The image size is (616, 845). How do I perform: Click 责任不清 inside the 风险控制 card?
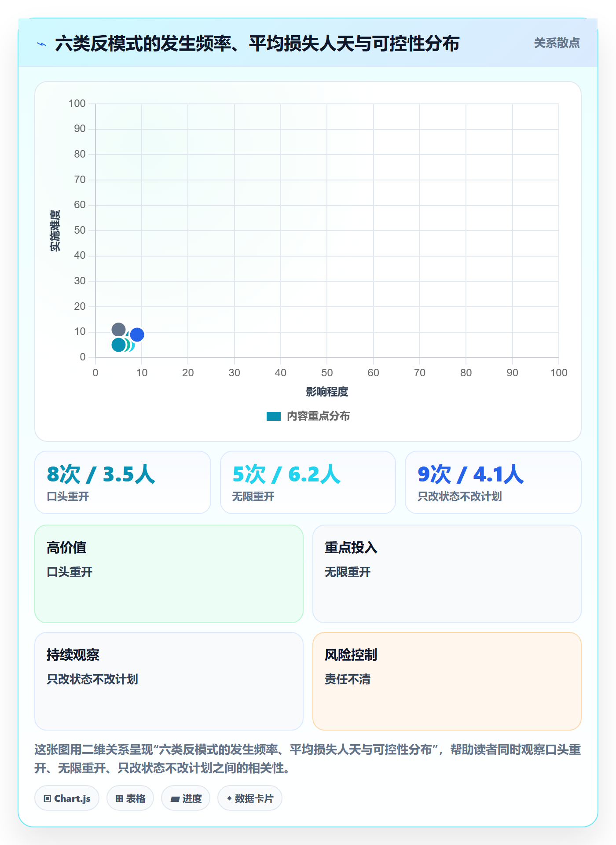click(x=348, y=679)
